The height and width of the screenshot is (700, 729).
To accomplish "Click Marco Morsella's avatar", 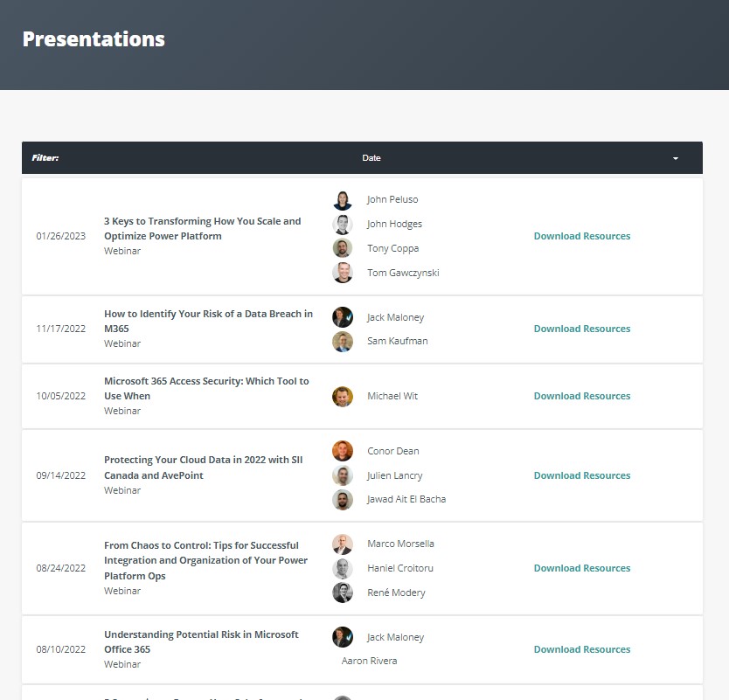I will tap(343, 544).
